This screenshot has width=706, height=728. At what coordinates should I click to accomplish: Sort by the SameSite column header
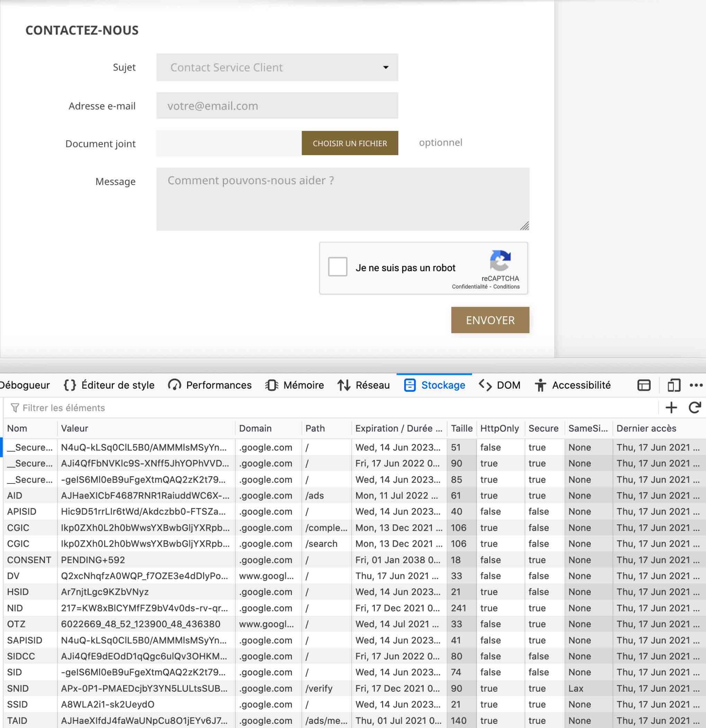pos(589,428)
